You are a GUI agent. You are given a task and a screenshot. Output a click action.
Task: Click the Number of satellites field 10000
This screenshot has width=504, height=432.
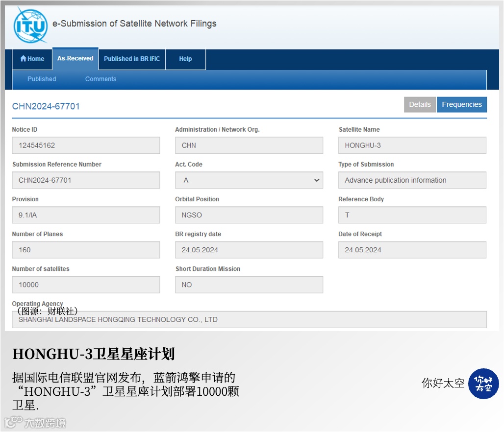(x=86, y=285)
